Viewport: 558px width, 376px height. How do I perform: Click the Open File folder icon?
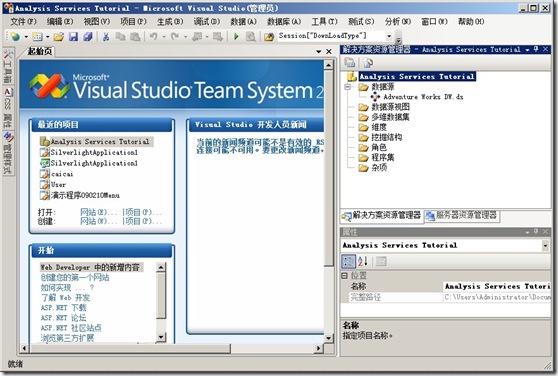pyautogui.click(x=59, y=36)
